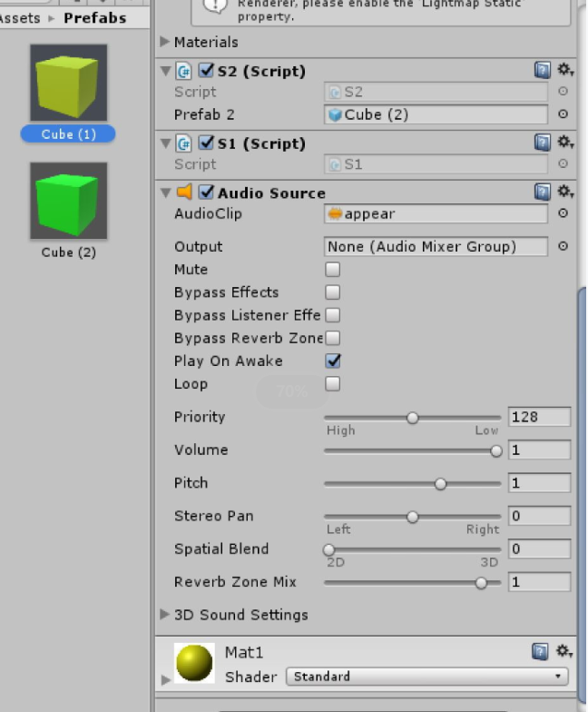Click the Audio Source component title
588x712 pixels.
point(271,193)
